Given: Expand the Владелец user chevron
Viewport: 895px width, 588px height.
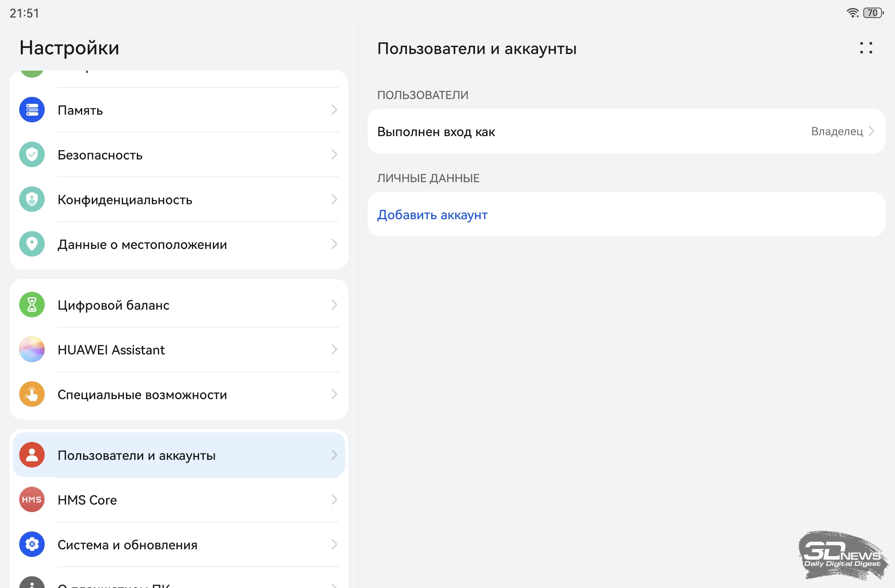Looking at the screenshot, I should 871,131.
